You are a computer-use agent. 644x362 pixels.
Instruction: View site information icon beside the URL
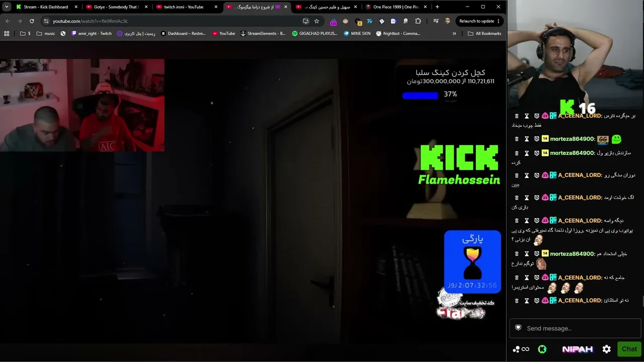coord(46,21)
